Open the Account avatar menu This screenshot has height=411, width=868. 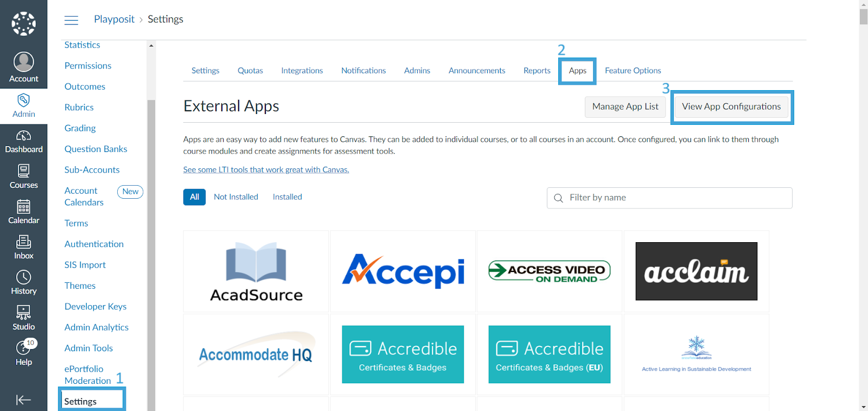pyautogui.click(x=23, y=67)
